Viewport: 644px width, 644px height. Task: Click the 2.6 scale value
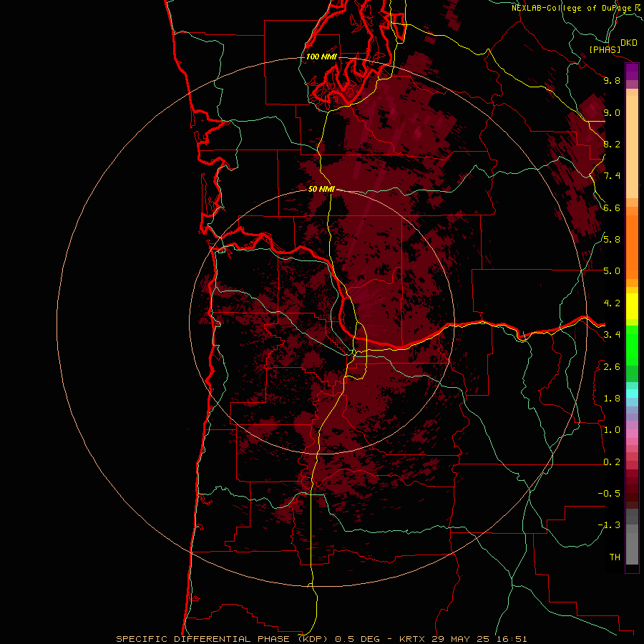[x=612, y=366]
